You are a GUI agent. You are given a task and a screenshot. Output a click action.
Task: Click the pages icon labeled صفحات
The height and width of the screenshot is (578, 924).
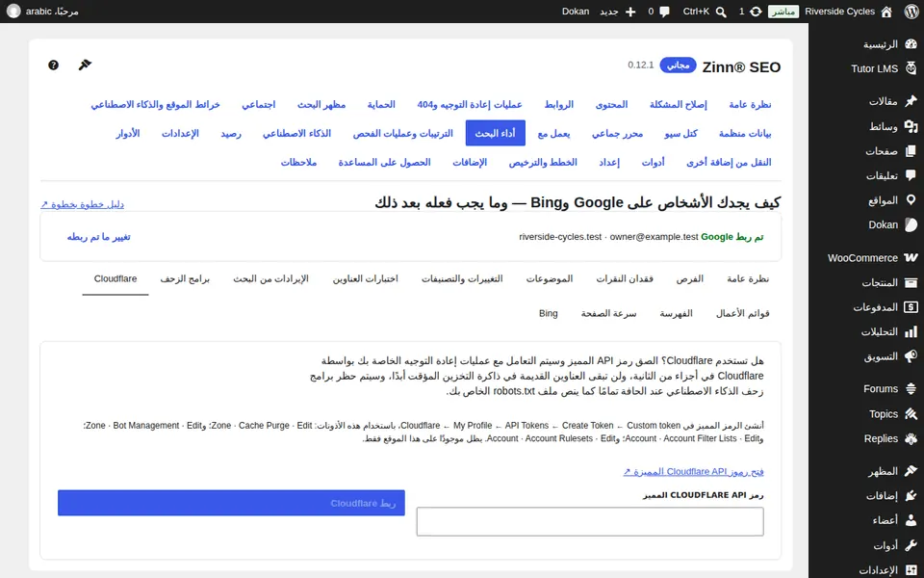(x=911, y=151)
